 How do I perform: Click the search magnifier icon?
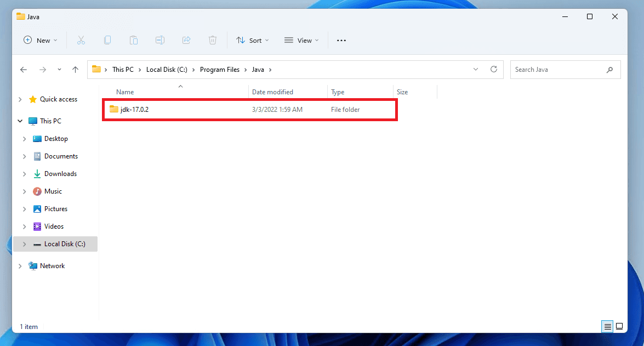(x=610, y=70)
